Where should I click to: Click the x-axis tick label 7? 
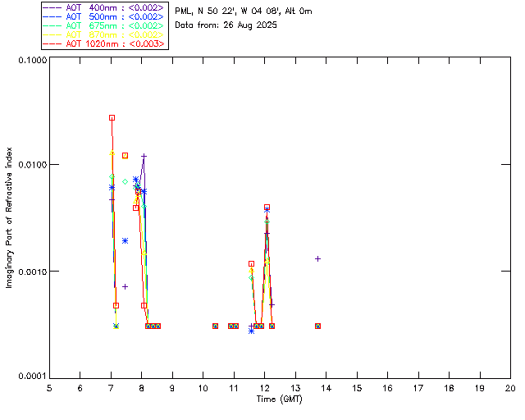click(x=111, y=388)
